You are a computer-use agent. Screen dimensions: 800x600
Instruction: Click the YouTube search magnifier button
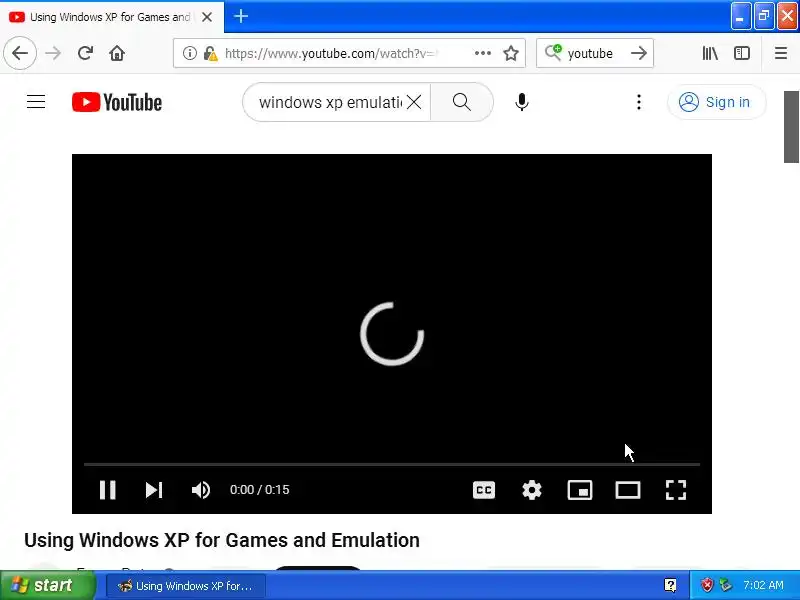(x=462, y=102)
